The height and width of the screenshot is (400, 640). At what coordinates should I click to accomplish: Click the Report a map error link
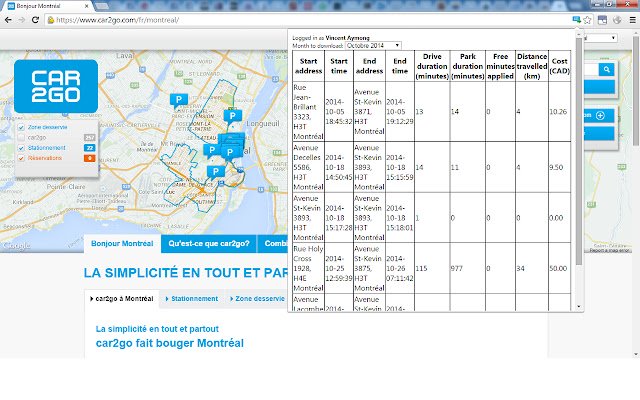pos(609,250)
